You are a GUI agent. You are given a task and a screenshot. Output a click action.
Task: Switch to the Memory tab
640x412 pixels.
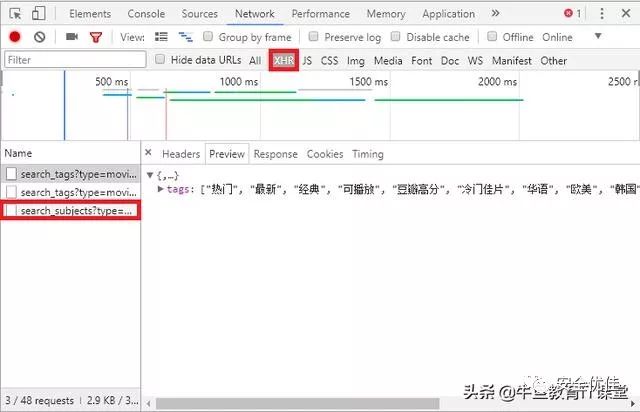(x=386, y=14)
